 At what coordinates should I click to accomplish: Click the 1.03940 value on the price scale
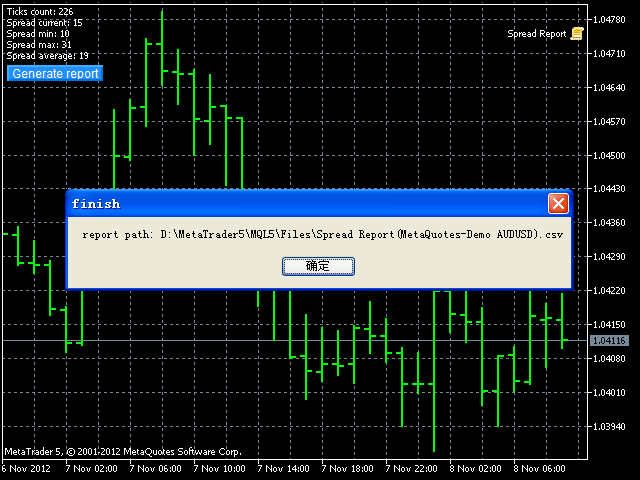click(x=609, y=427)
